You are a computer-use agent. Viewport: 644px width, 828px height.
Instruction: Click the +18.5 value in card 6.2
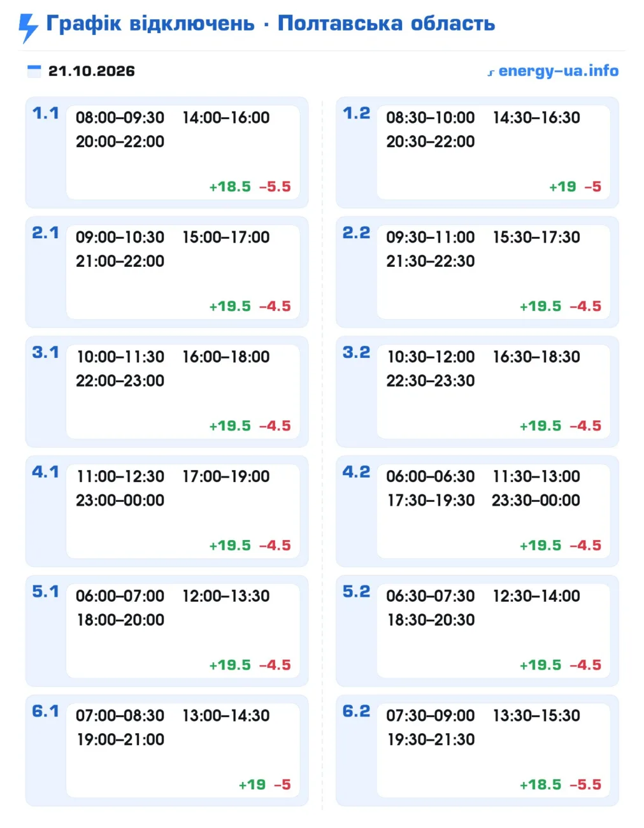(x=541, y=785)
